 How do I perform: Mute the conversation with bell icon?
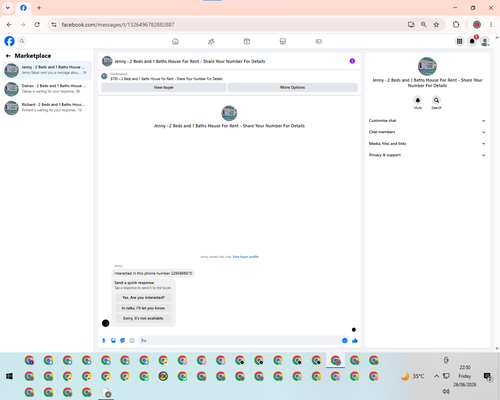click(418, 100)
